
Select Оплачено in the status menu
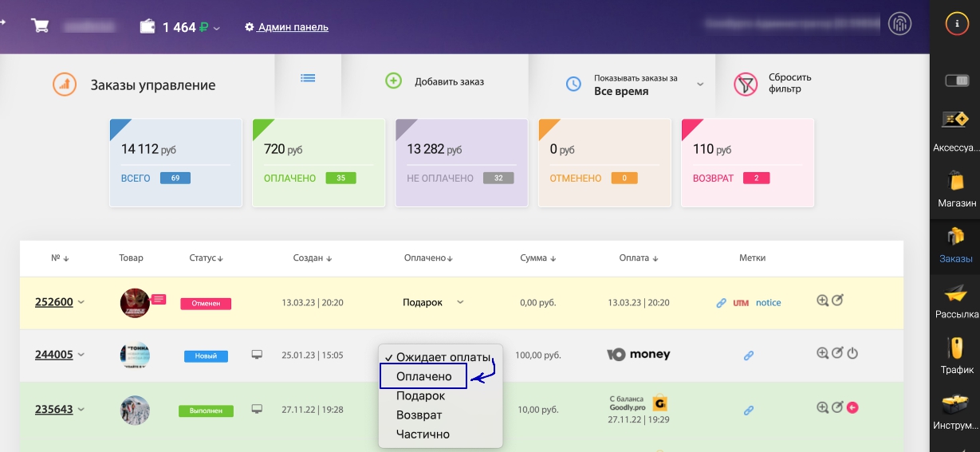pyautogui.click(x=423, y=376)
